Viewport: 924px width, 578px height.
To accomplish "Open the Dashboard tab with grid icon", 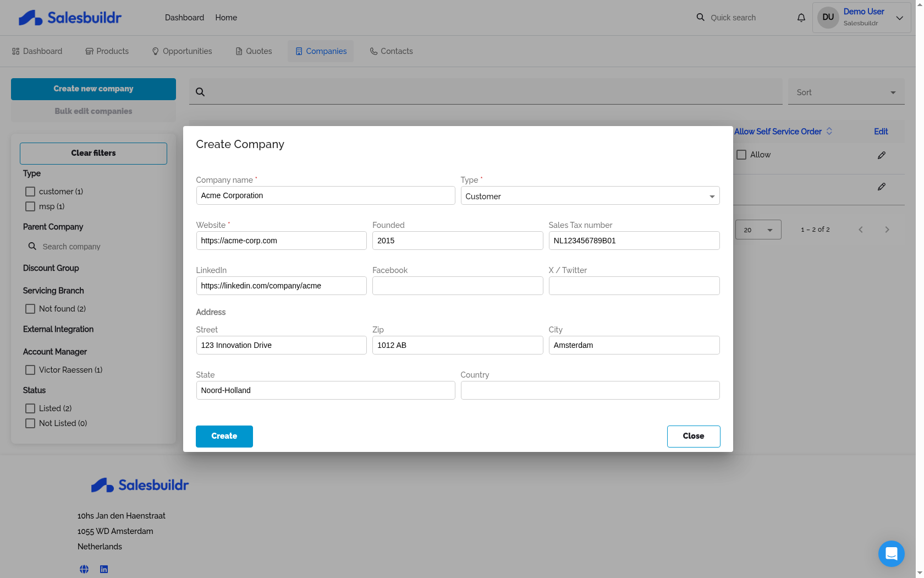I will tap(37, 51).
